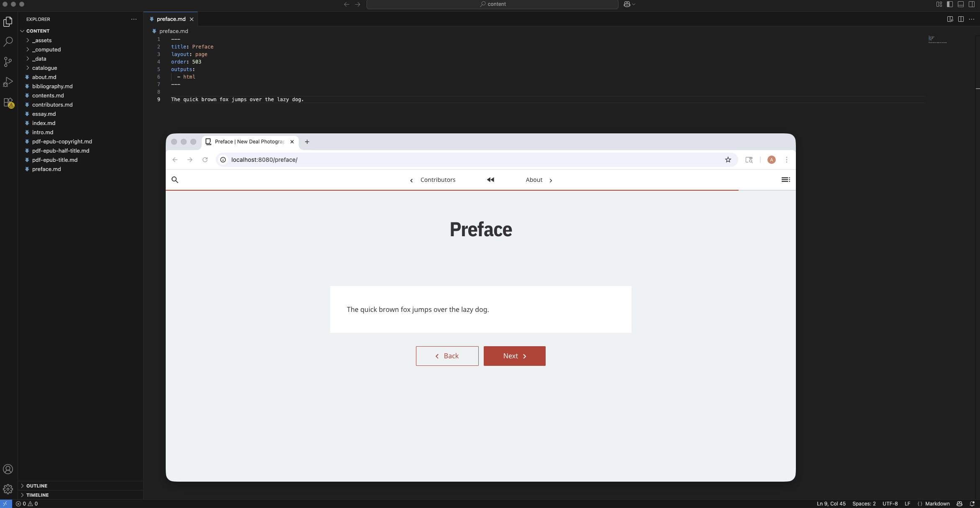Viewport: 980px width, 508px height.
Task: Expand the OUTLINE section
Action: pos(36,485)
